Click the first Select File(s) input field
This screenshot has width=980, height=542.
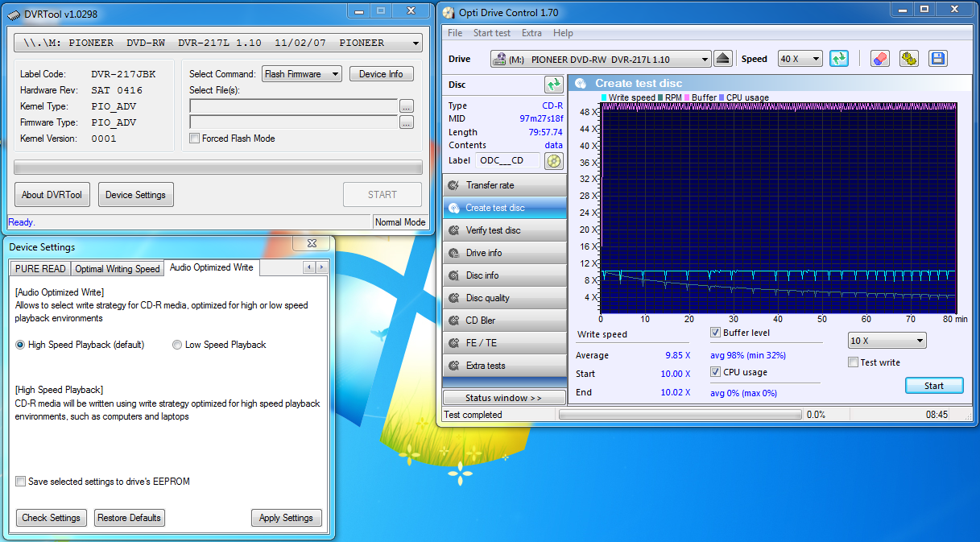point(294,106)
